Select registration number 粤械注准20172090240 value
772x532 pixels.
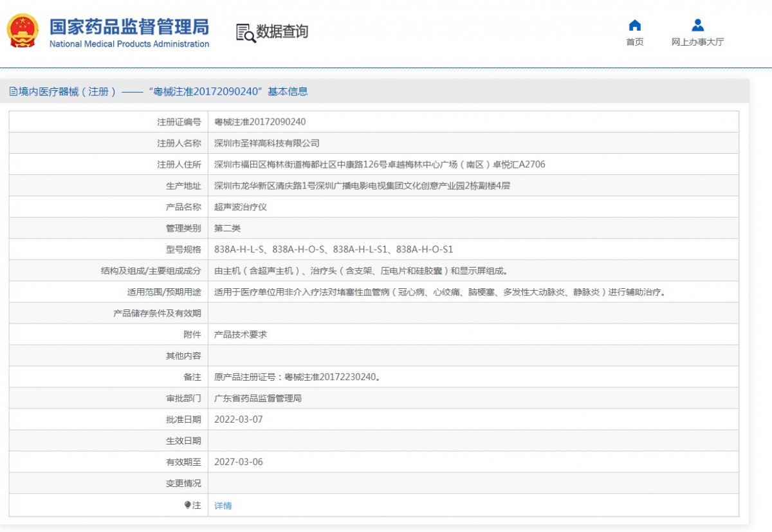click(x=260, y=122)
